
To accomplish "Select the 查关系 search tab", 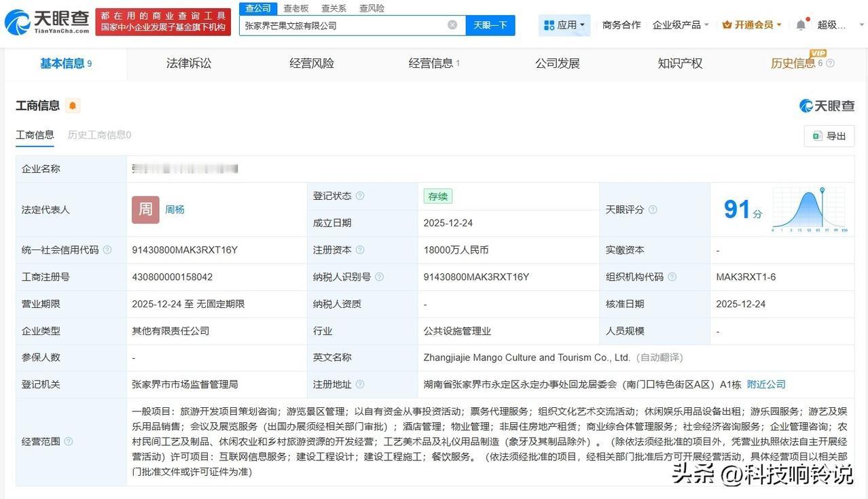I will point(334,8).
